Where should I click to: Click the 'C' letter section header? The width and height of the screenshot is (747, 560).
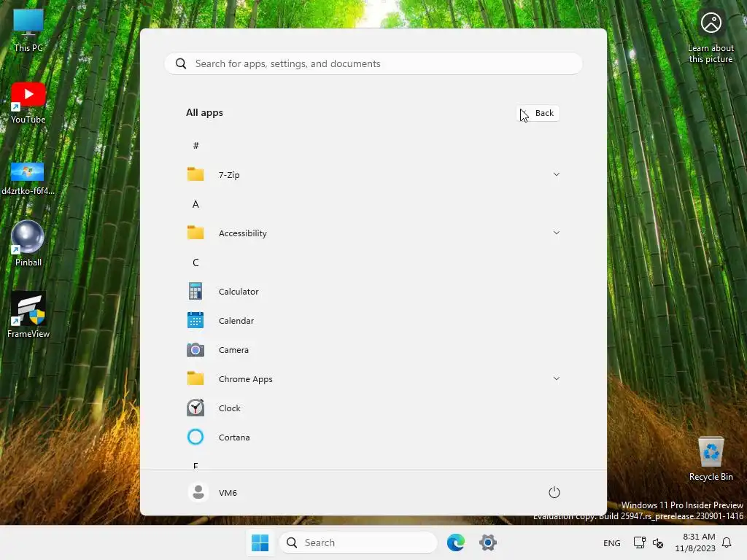pos(196,262)
